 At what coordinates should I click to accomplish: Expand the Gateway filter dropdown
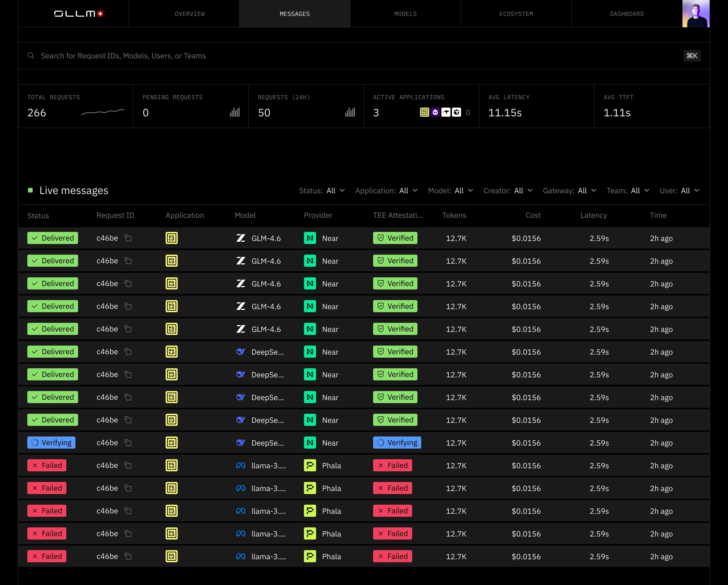click(x=570, y=191)
